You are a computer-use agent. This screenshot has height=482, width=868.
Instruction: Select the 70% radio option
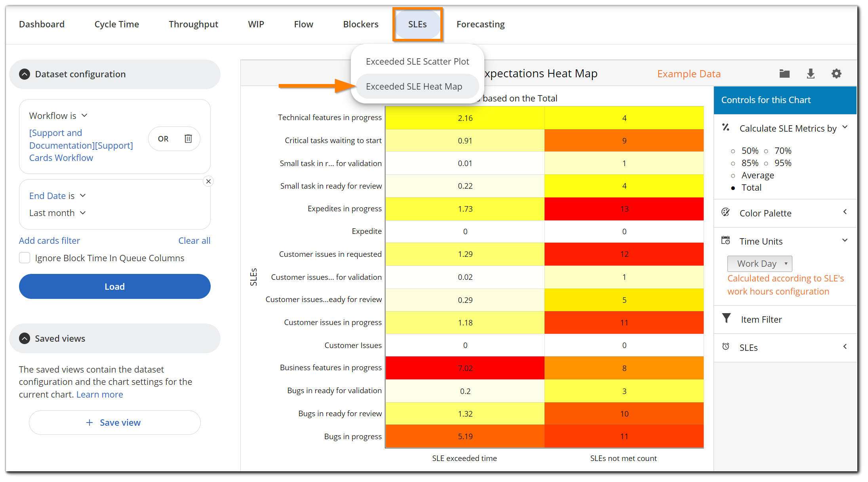(766, 151)
